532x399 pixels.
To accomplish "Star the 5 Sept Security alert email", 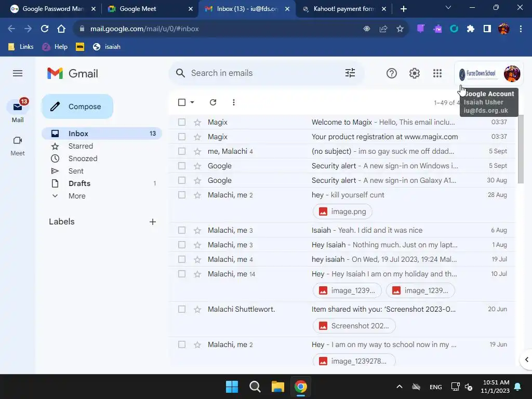I will [x=197, y=166].
